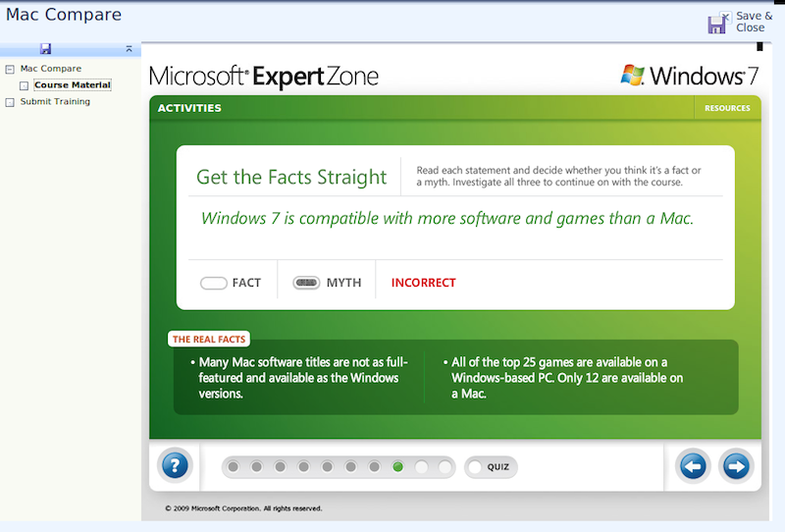This screenshot has width=785, height=532.
Task: Click the Microsoft ExpertZone logo
Action: (x=264, y=77)
